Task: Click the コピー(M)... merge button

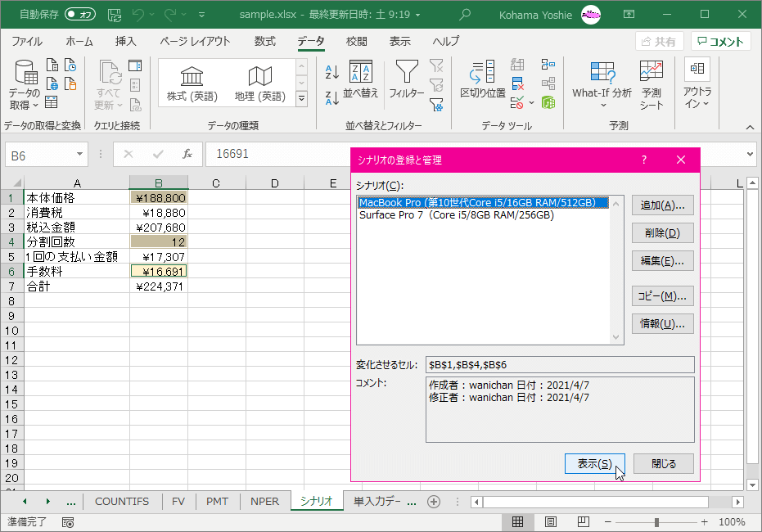Action: [x=662, y=296]
